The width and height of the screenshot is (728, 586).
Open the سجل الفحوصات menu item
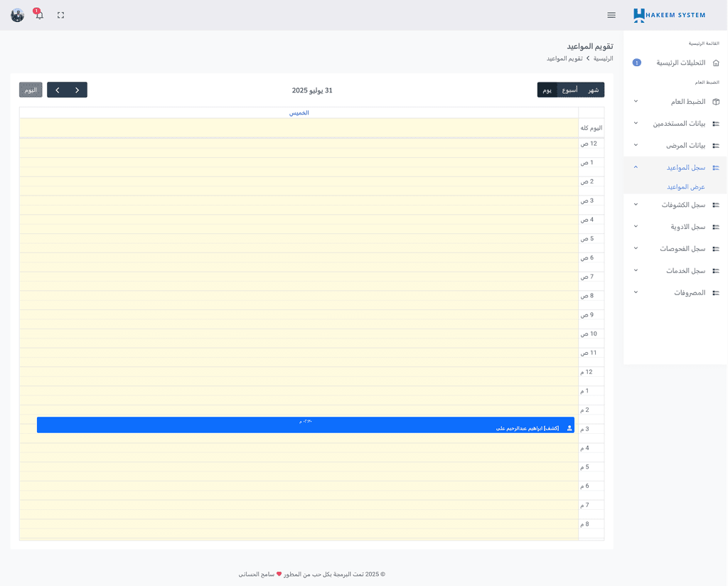pos(682,249)
